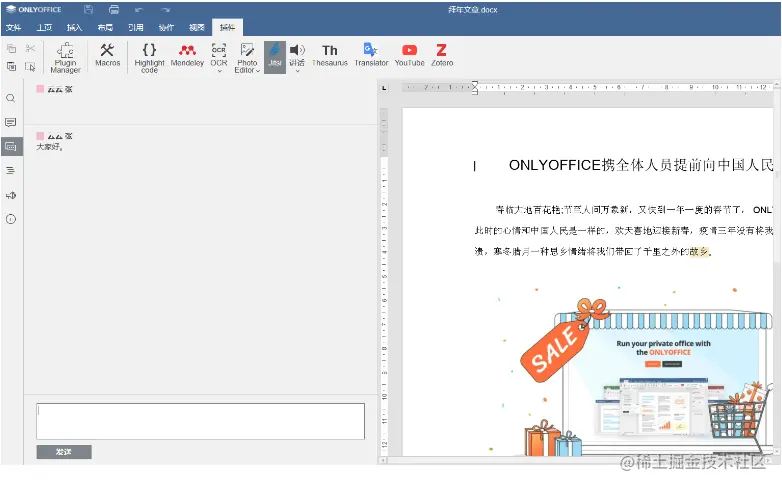Switch to the 布局 tab

pyautogui.click(x=105, y=27)
